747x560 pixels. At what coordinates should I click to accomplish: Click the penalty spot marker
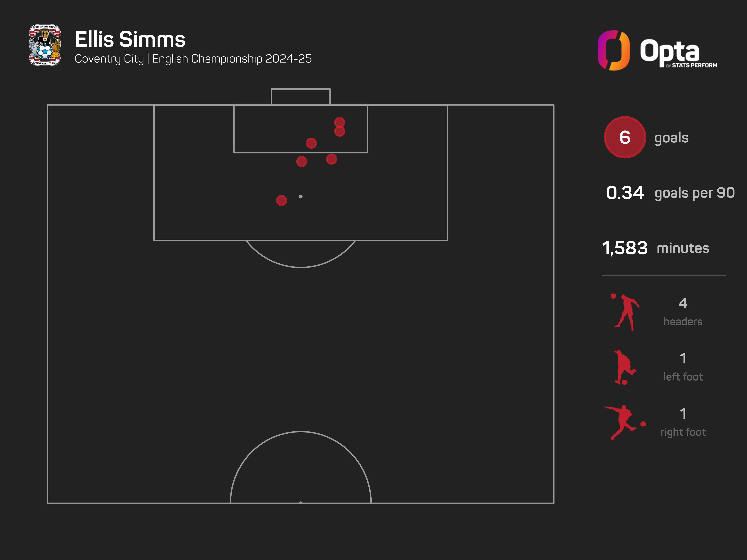tap(300, 196)
